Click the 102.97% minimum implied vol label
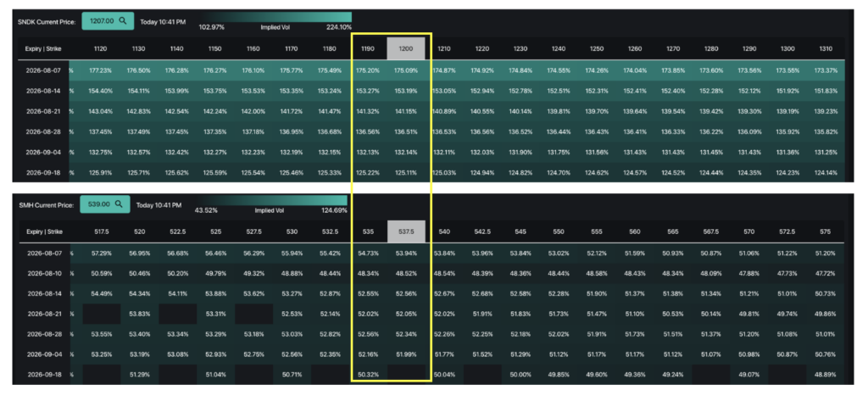 (211, 26)
